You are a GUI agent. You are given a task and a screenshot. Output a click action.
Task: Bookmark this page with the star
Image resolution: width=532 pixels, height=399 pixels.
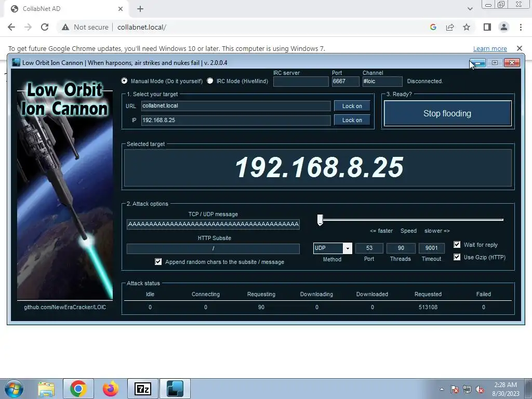click(467, 27)
